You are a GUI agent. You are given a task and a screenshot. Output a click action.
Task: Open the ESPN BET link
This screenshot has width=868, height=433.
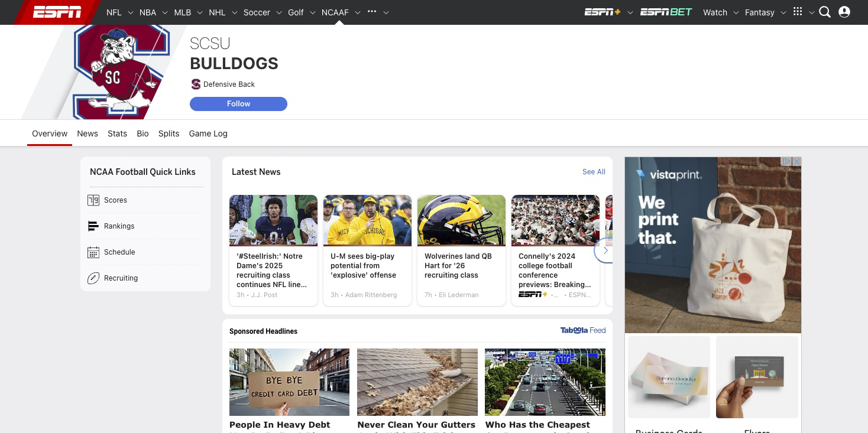coord(666,12)
